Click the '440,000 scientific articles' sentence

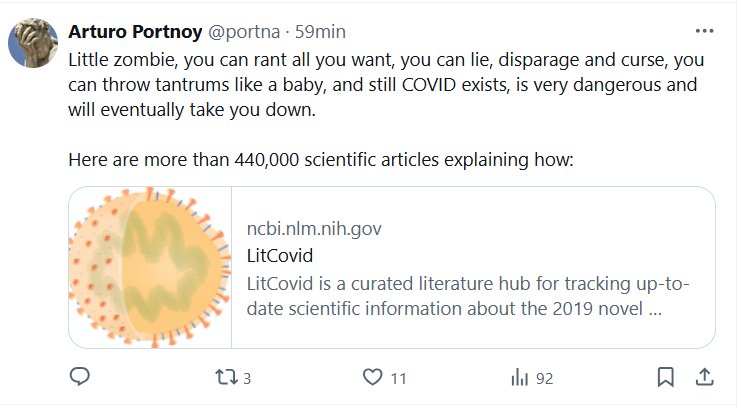pos(320,160)
